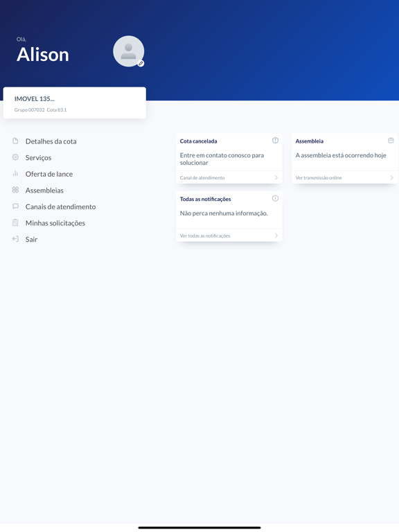Click the clipboard icon beside Minhas solicitações
Viewport: 399px width, 532px height.
[15, 222]
